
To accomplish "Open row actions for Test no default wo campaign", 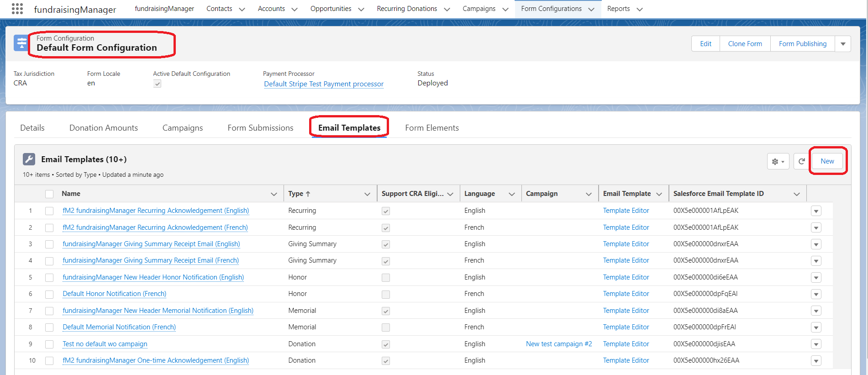I will tap(816, 344).
